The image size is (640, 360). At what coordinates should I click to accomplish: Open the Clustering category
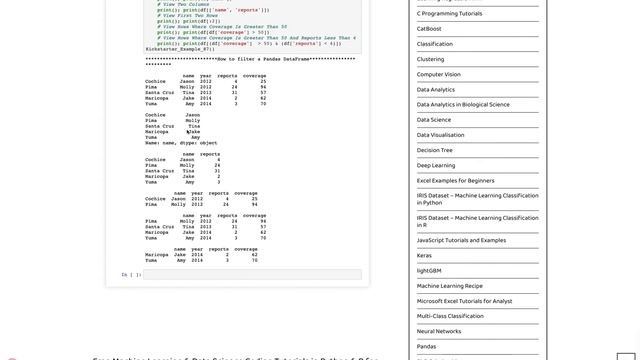(x=430, y=59)
